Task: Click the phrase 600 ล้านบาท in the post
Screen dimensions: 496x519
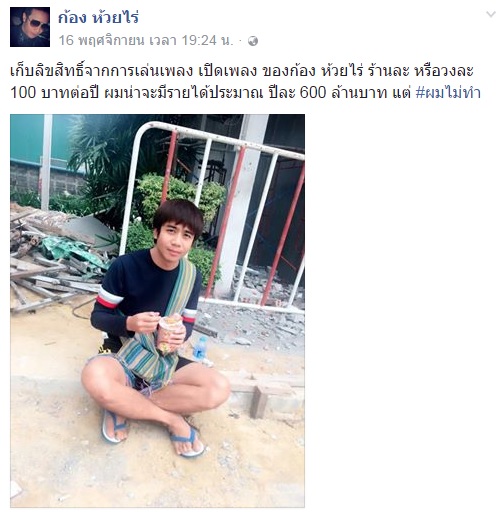Action: click(x=343, y=93)
